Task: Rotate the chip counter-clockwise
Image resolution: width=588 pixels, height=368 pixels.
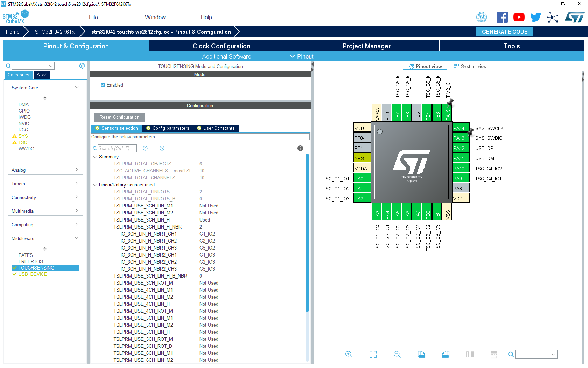Action: pos(446,354)
